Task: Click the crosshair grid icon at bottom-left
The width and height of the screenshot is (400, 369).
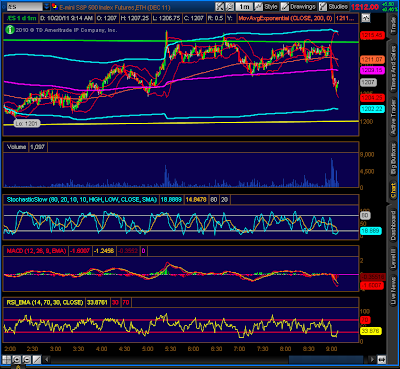Action: click(x=6, y=360)
